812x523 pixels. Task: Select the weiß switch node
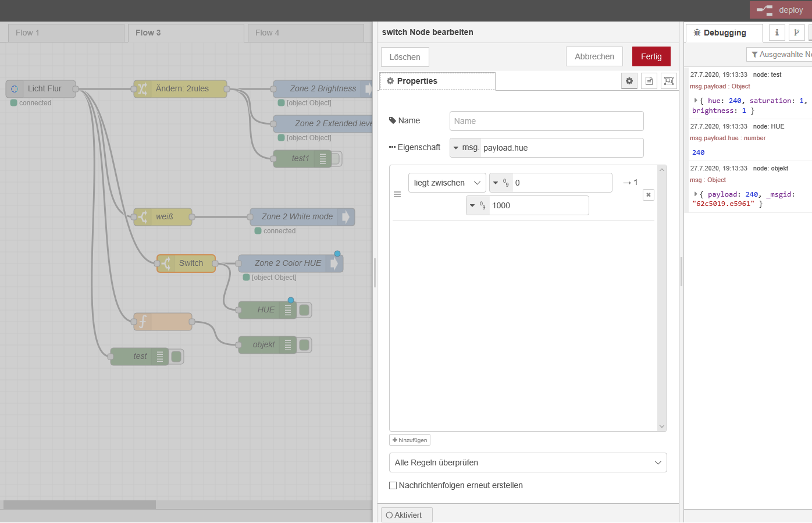tap(163, 217)
